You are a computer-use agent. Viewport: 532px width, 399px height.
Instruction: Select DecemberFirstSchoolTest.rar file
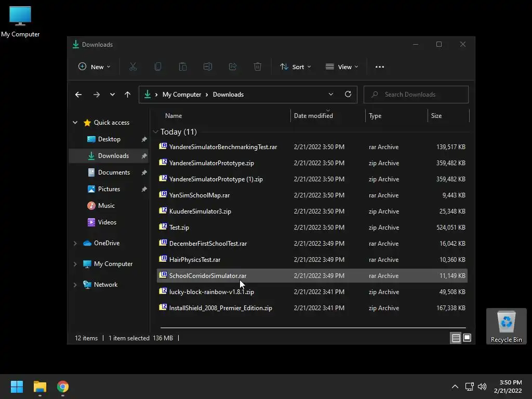click(312, 244)
